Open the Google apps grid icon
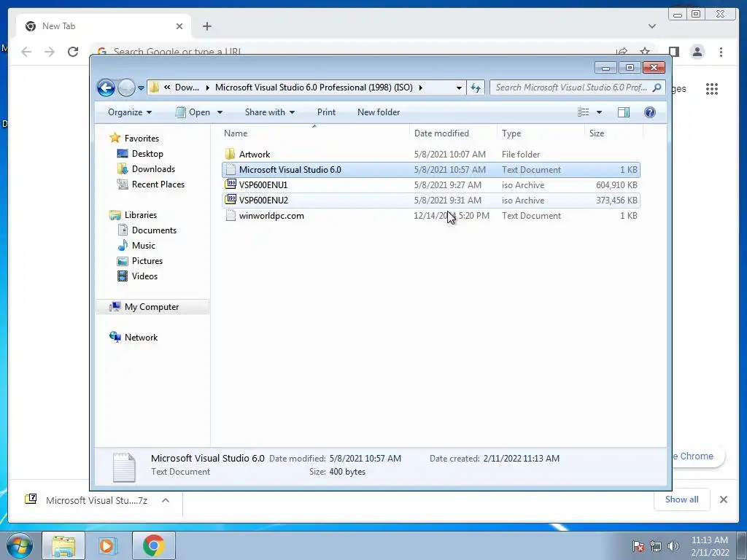747x560 pixels. (x=712, y=88)
